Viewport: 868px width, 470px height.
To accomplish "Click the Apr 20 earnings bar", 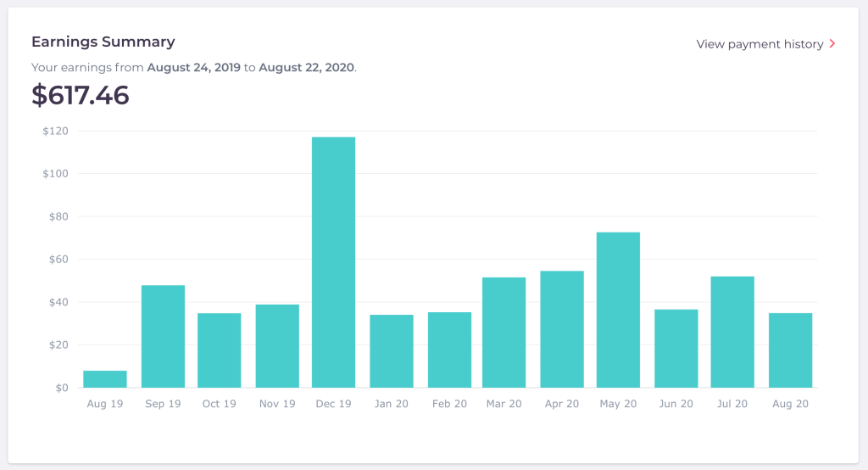I will pyautogui.click(x=562, y=329).
